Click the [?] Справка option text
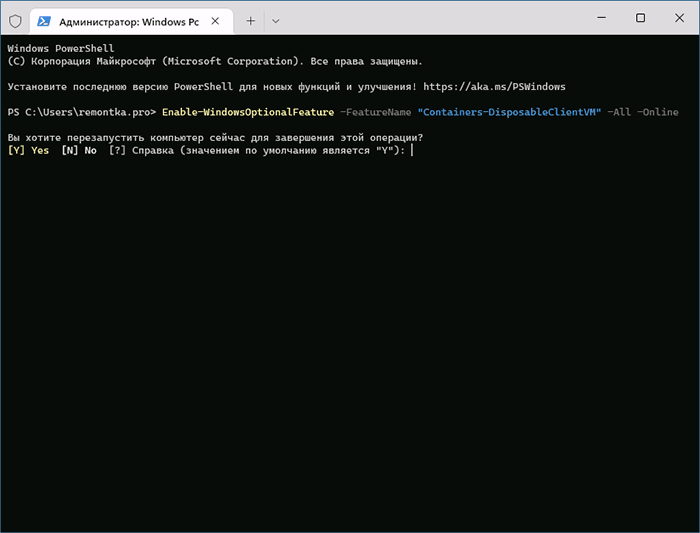 pos(141,150)
